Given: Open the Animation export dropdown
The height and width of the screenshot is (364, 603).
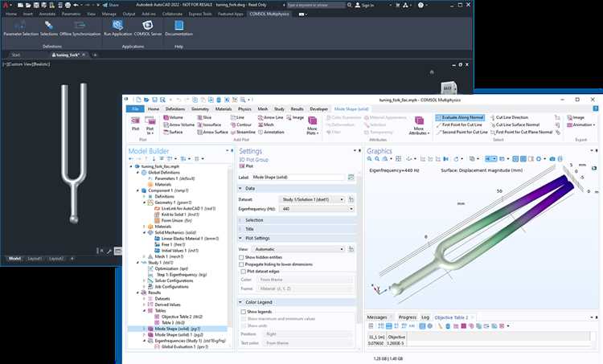Looking at the screenshot, I should click(581, 125).
